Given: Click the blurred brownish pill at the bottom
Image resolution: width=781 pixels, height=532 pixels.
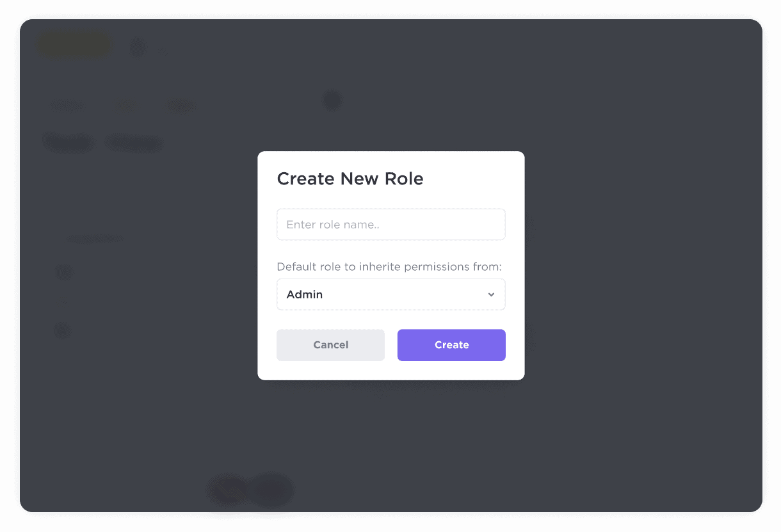Looking at the screenshot, I should pyautogui.click(x=227, y=490).
